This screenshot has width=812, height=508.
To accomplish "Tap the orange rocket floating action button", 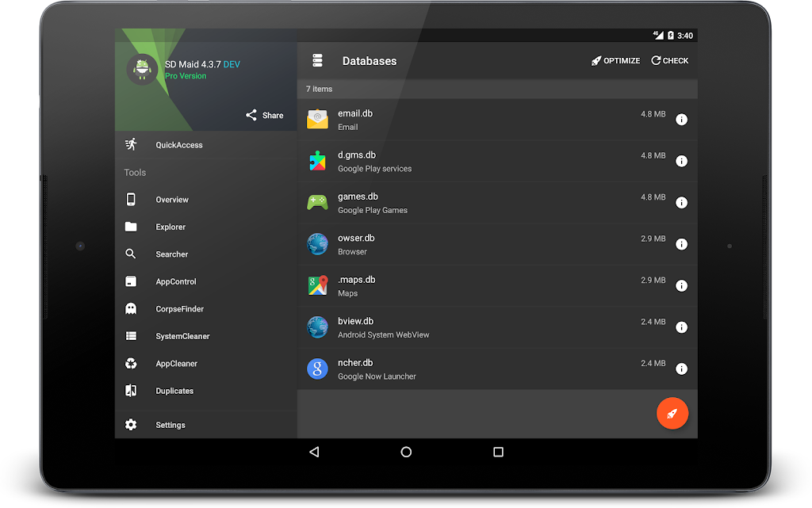I will [672, 413].
